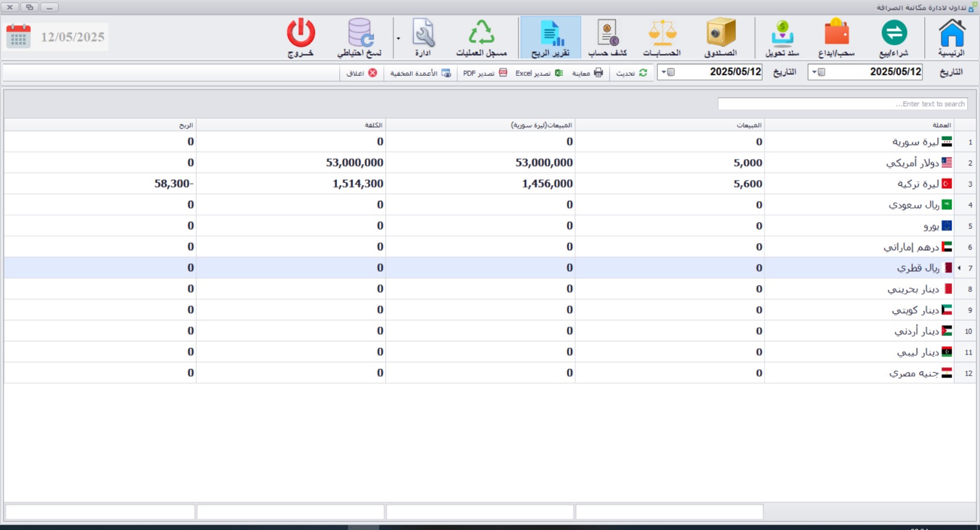Open شراء/بيع buy-sell exchange icon
This screenshot has width=980, height=530.
894,37
